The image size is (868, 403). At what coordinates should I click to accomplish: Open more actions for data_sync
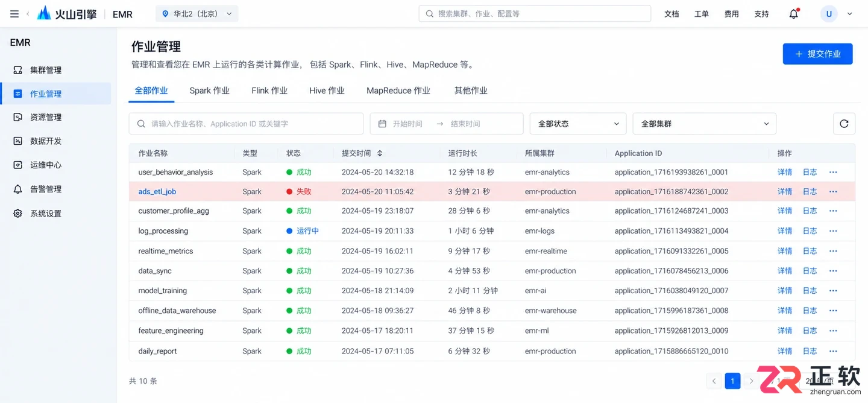coord(833,271)
